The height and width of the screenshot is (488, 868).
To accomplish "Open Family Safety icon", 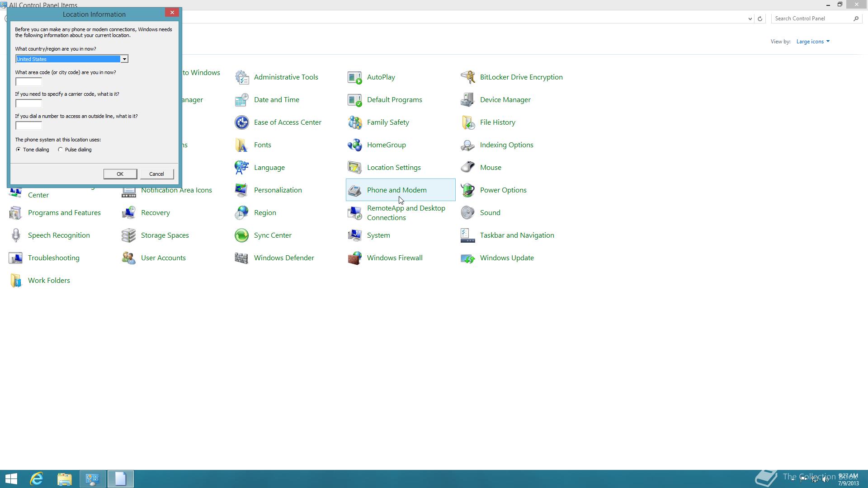I will click(355, 122).
